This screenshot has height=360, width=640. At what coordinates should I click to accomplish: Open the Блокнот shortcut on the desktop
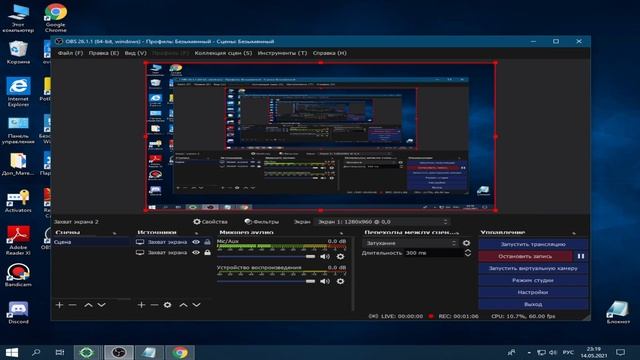point(618,312)
